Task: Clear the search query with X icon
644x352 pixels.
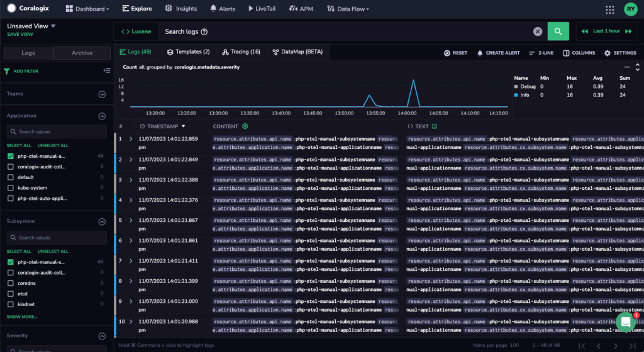Action: coord(538,31)
